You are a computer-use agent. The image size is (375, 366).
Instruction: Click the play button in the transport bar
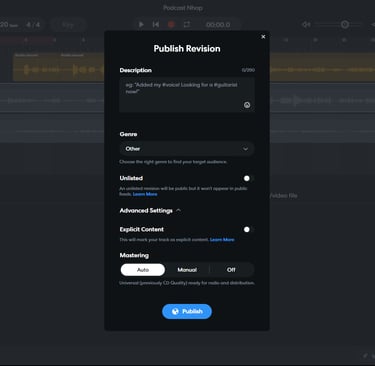coord(141,24)
